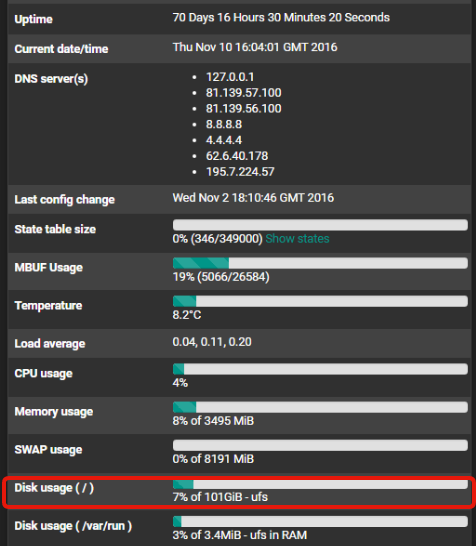Click the MBUF Usage progress bar
Viewport: 476px width, 546px height.
pos(320,263)
